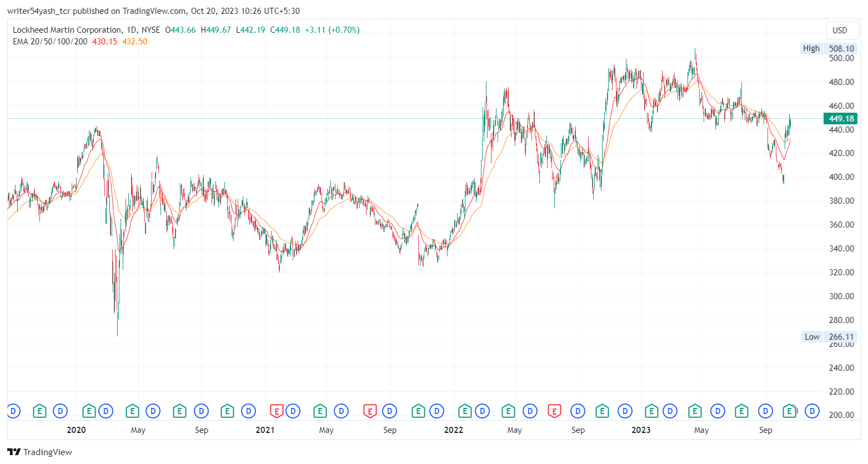Open dividend marker just after May 2023

coord(718,411)
